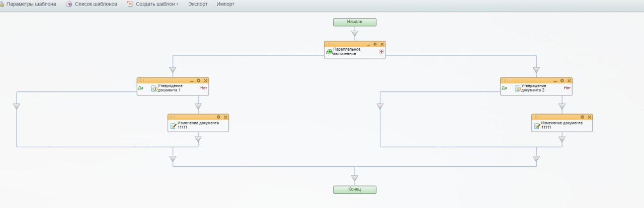This screenshot has width=644, height=208.
Task: Select Изменение документа 11111 text under Утверждение 1
Action: click(198, 125)
